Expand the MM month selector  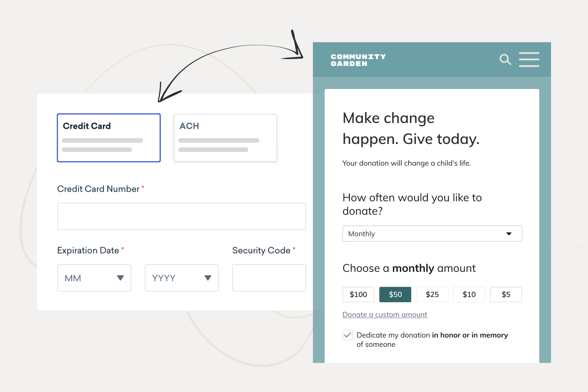[94, 278]
